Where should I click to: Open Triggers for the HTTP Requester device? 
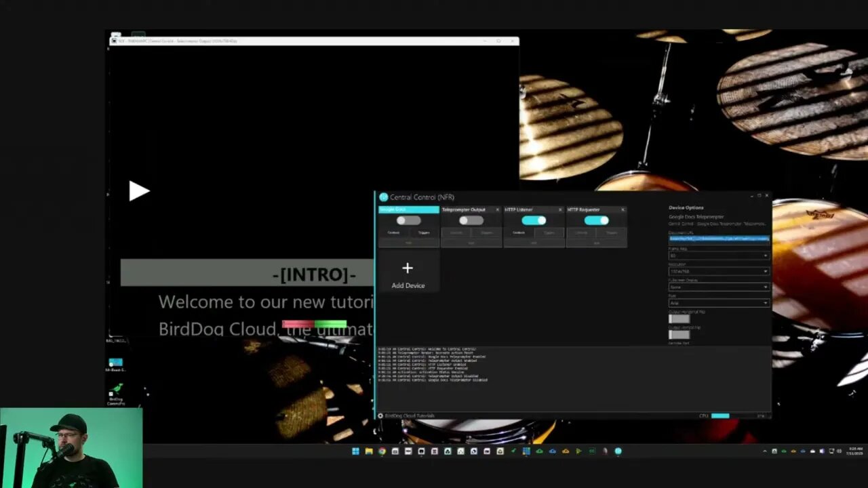612,232
